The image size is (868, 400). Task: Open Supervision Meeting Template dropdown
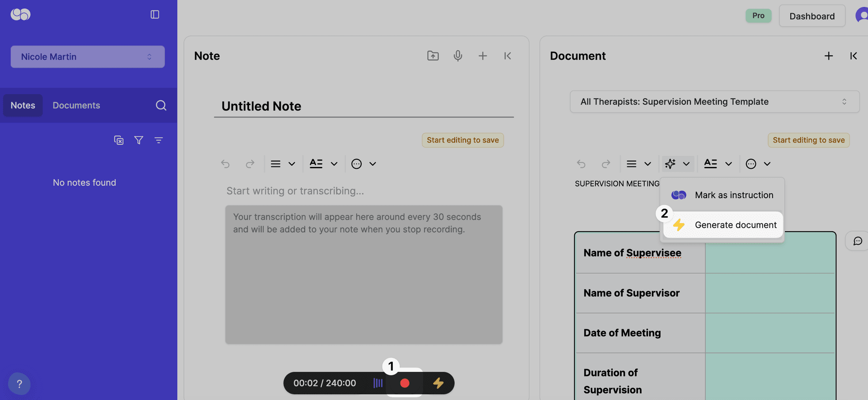(x=715, y=102)
